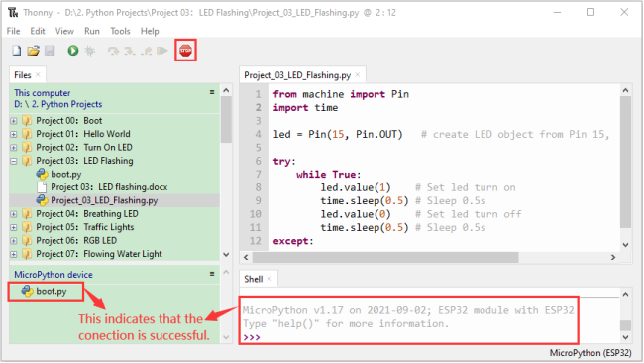Screen dimensions: 644x363
Task: Open the Edit menu
Action: coord(38,31)
